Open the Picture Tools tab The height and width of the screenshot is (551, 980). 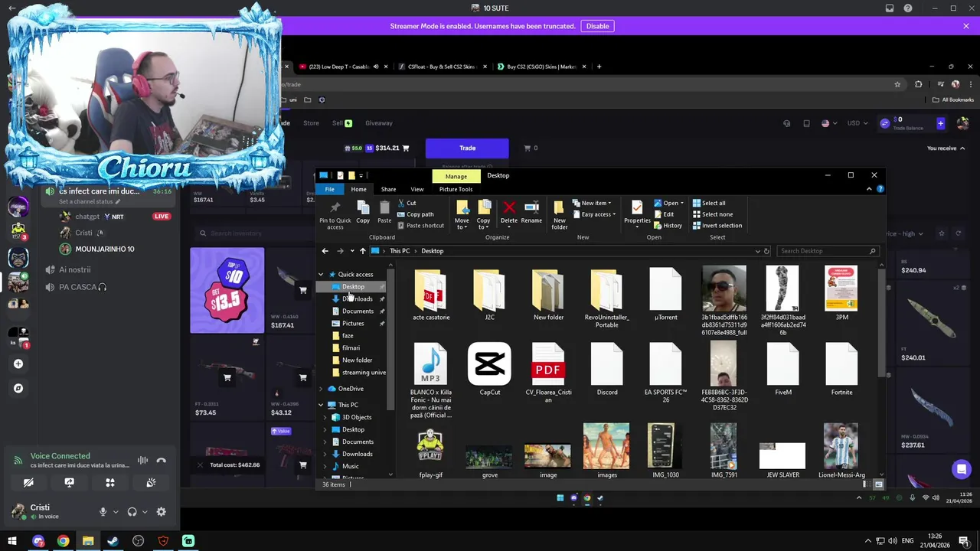coord(456,189)
